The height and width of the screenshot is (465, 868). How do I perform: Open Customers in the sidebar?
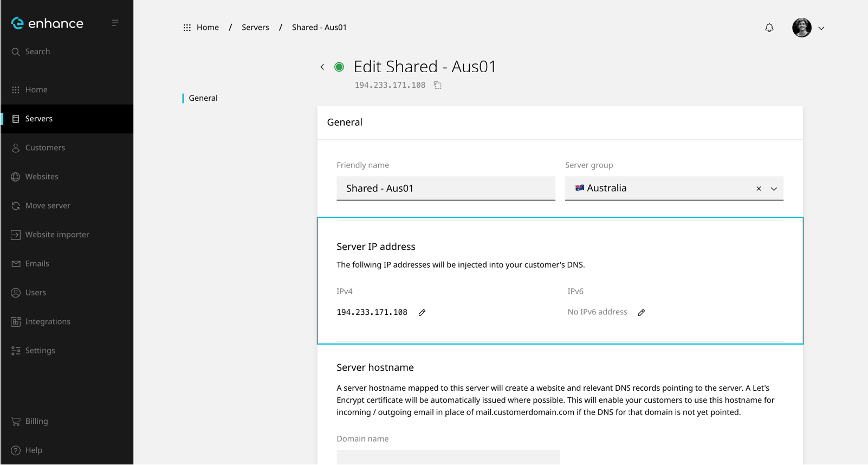pyautogui.click(x=45, y=147)
